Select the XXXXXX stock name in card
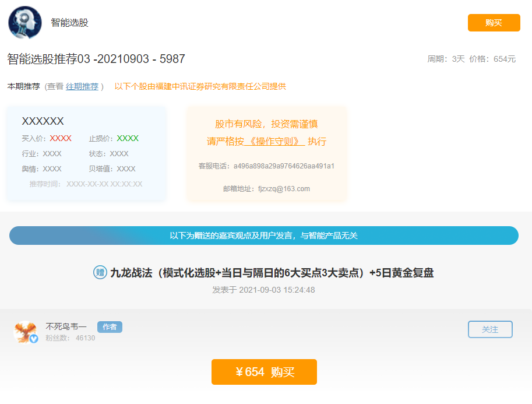 click(x=43, y=121)
